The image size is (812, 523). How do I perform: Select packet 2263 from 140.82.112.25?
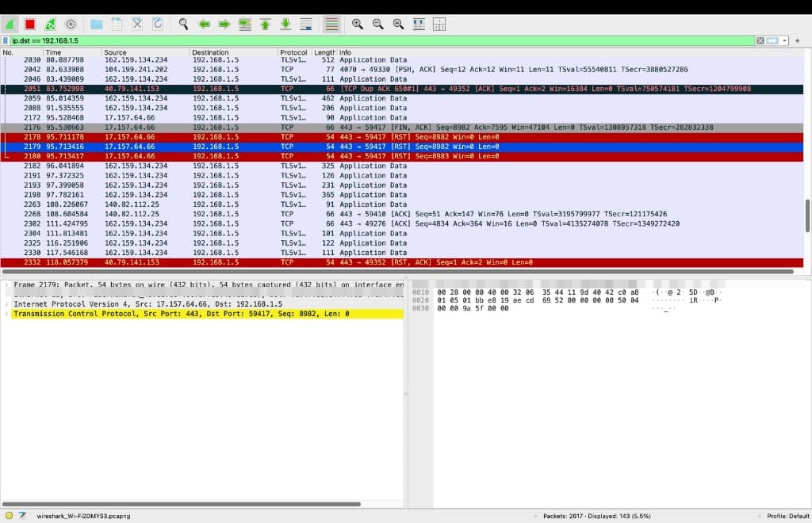[402, 204]
